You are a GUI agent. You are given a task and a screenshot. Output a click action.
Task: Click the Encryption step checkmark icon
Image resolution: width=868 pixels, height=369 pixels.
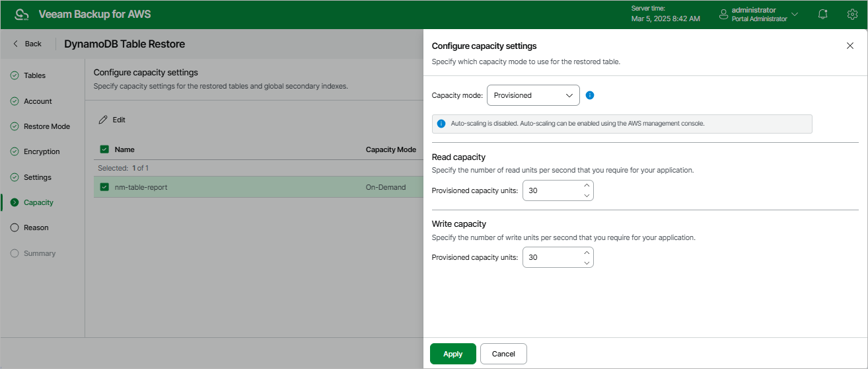pos(15,151)
